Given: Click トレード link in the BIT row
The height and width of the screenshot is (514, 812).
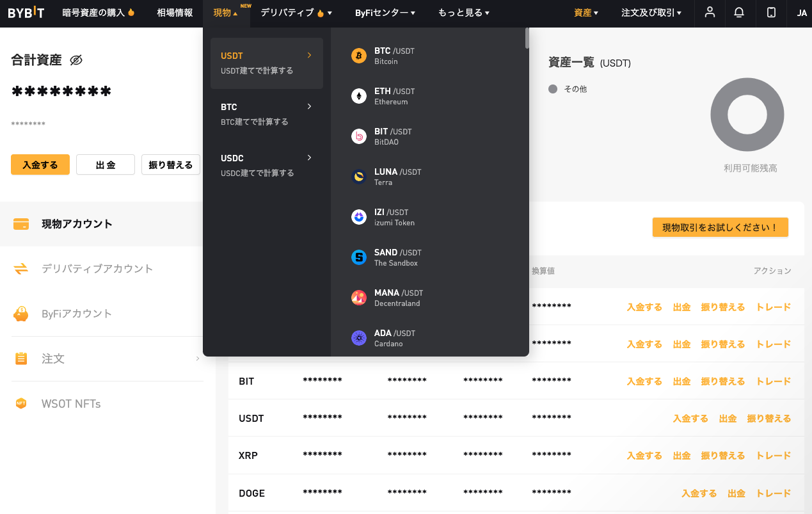Looking at the screenshot, I should 774,381.
